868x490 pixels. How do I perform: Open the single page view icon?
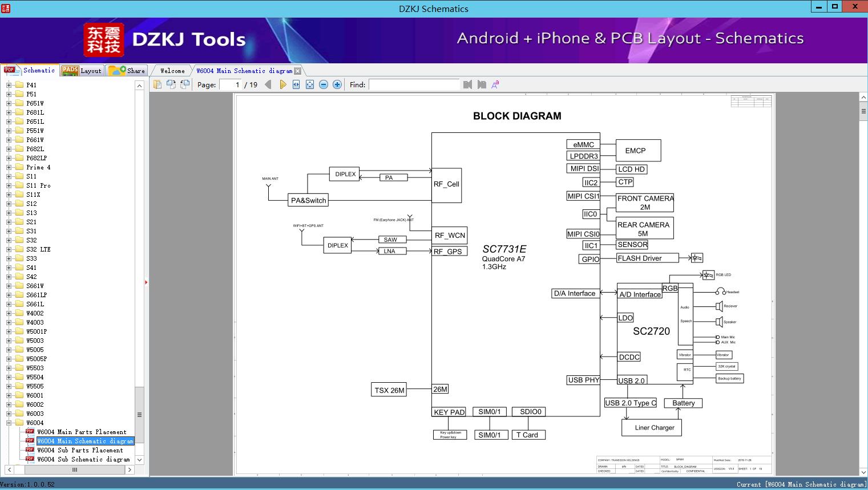(157, 84)
